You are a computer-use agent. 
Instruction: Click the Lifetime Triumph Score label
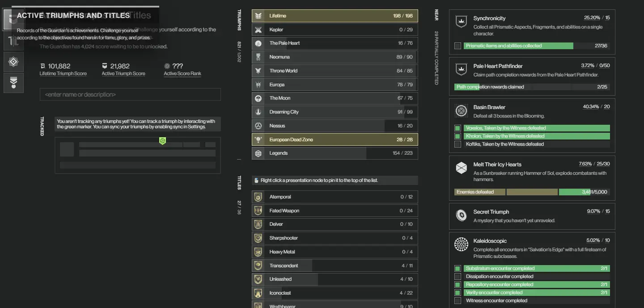63,74
